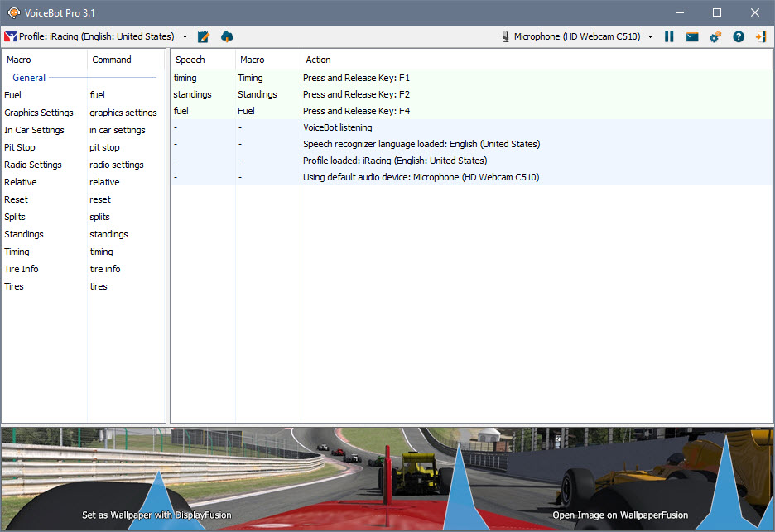Select the Pit Stop macro
The image size is (775, 532).
point(20,147)
